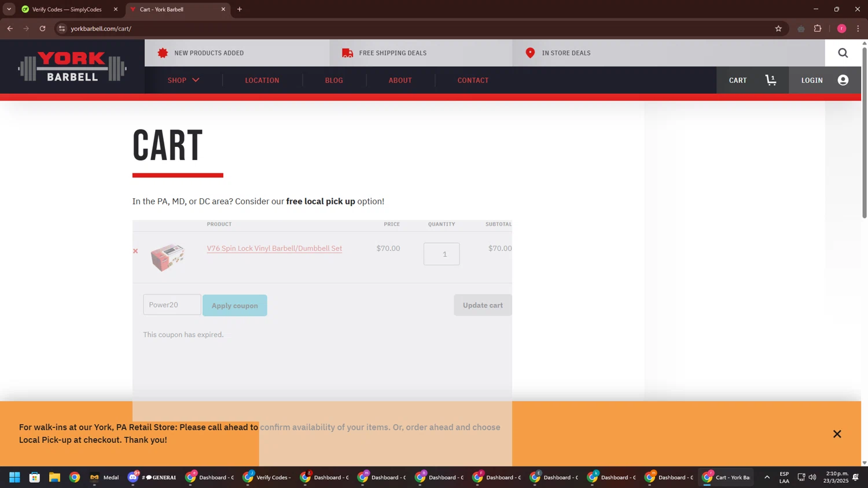Open the volume control in system tray
The image size is (868, 488).
pos(812,478)
